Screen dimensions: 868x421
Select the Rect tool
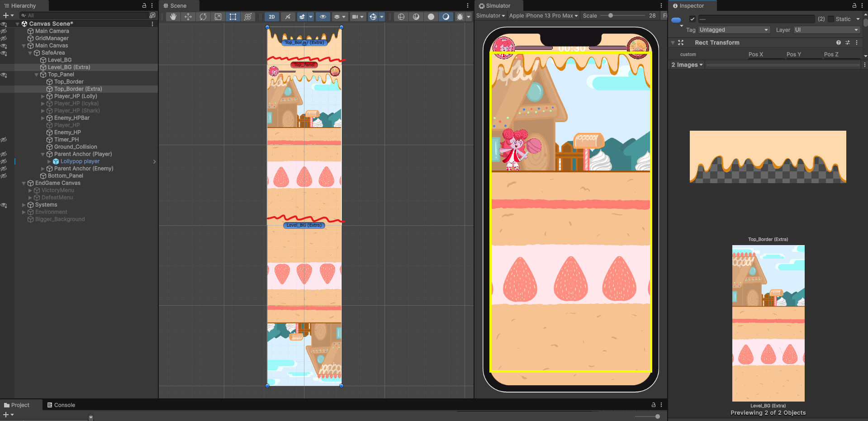coord(233,17)
